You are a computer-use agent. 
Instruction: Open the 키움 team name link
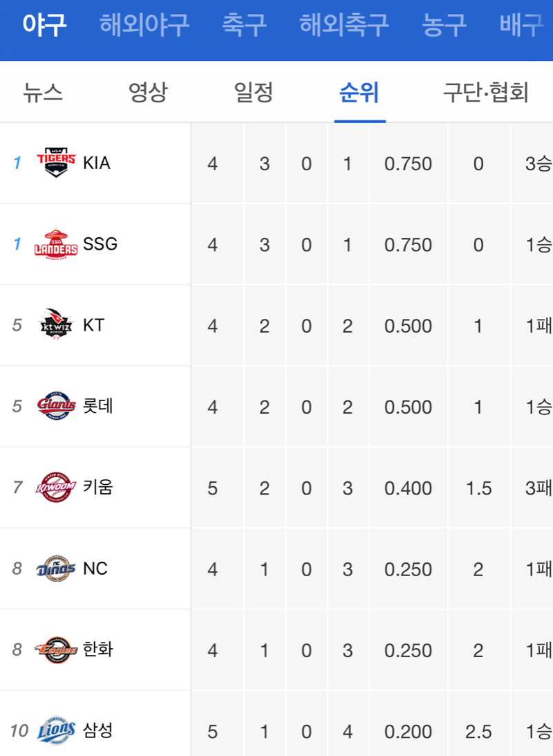pyautogui.click(x=97, y=487)
